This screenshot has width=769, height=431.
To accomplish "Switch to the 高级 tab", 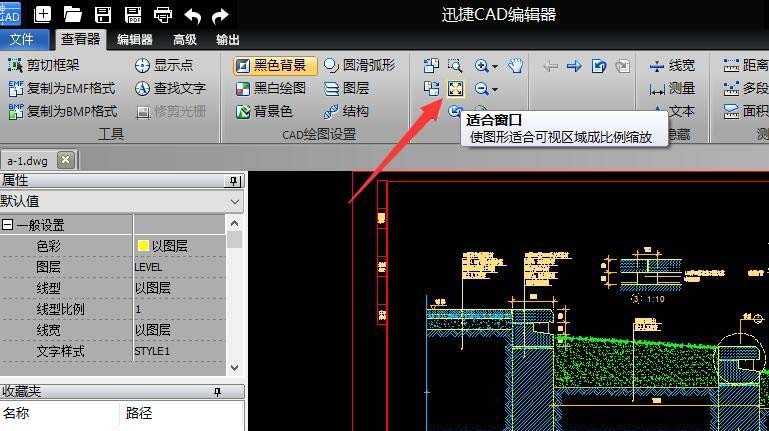I will 185,40.
